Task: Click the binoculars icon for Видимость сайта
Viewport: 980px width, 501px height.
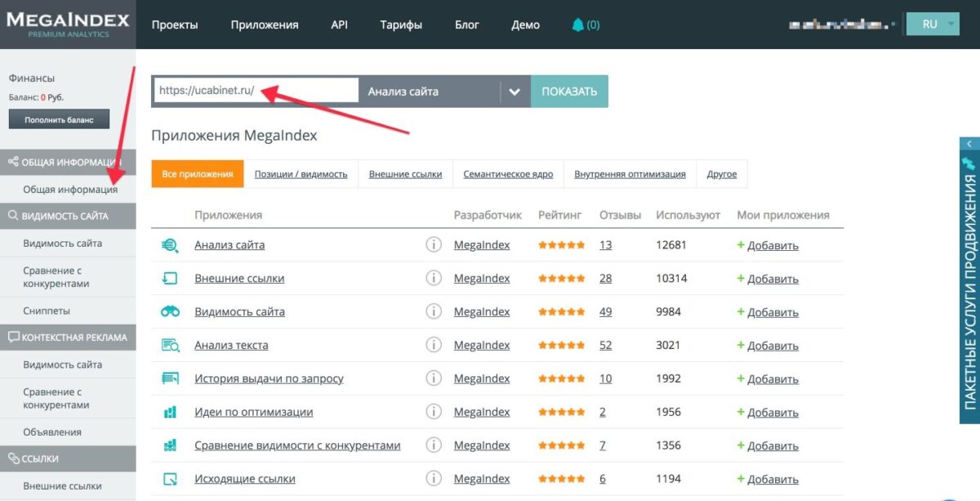Action: 170,311
